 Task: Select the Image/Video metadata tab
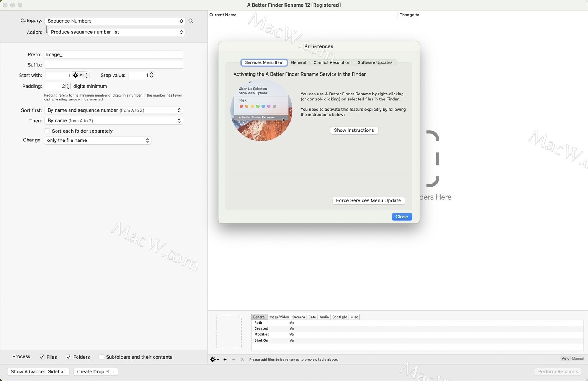click(x=279, y=317)
